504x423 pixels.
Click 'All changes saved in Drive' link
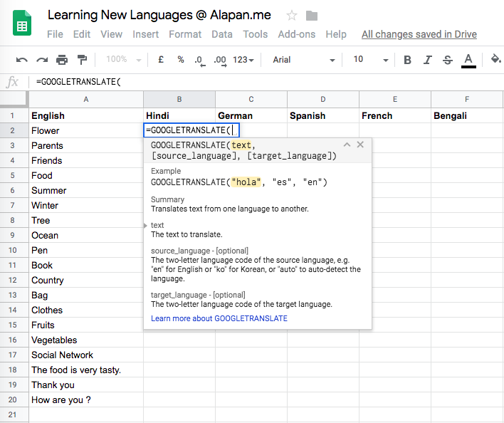click(x=419, y=34)
